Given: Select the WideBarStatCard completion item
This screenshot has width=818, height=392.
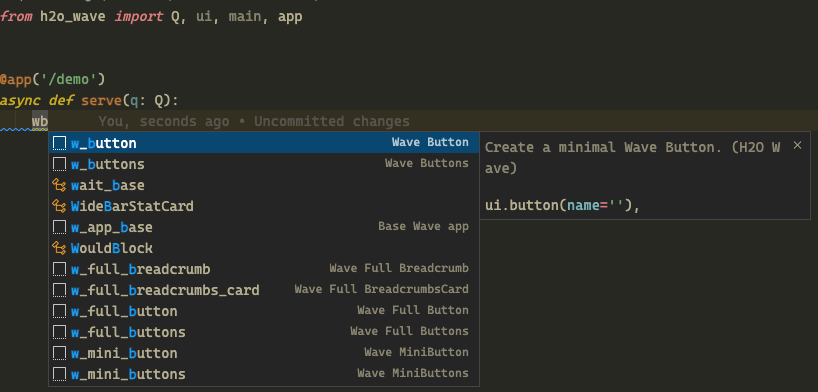Looking at the screenshot, I should 264,206.
